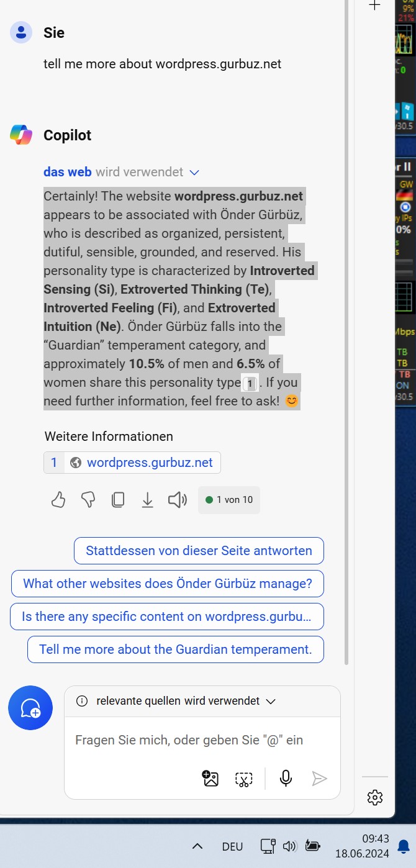
Task: Add an image to the message
Action: click(x=210, y=778)
